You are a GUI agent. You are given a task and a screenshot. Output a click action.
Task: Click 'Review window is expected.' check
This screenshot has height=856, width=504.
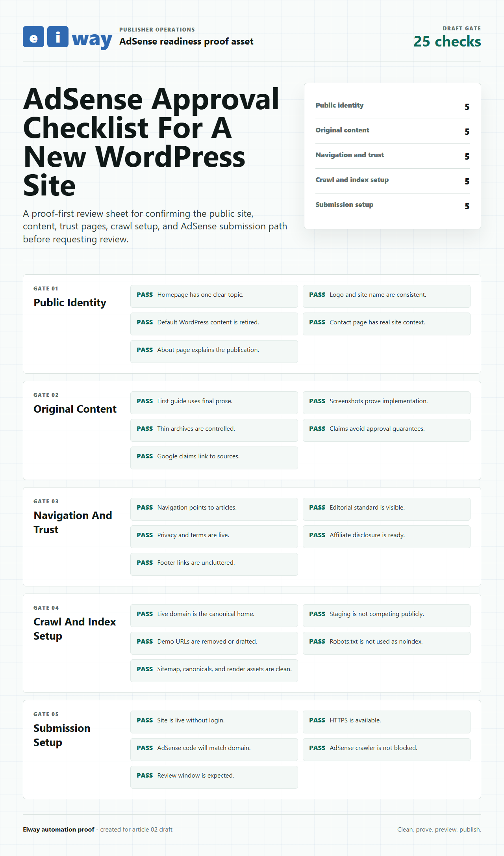pyautogui.click(x=214, y=777)
